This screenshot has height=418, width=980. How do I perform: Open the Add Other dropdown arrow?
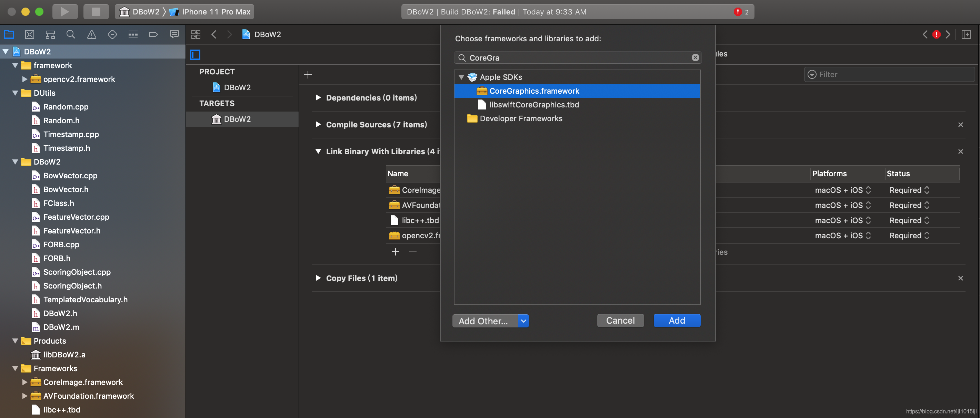coord(523,321)
